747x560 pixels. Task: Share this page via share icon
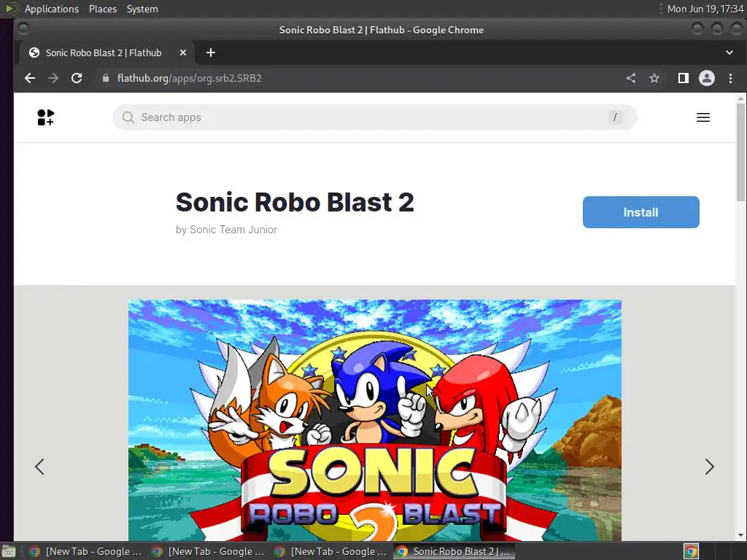tap(631, 78)
